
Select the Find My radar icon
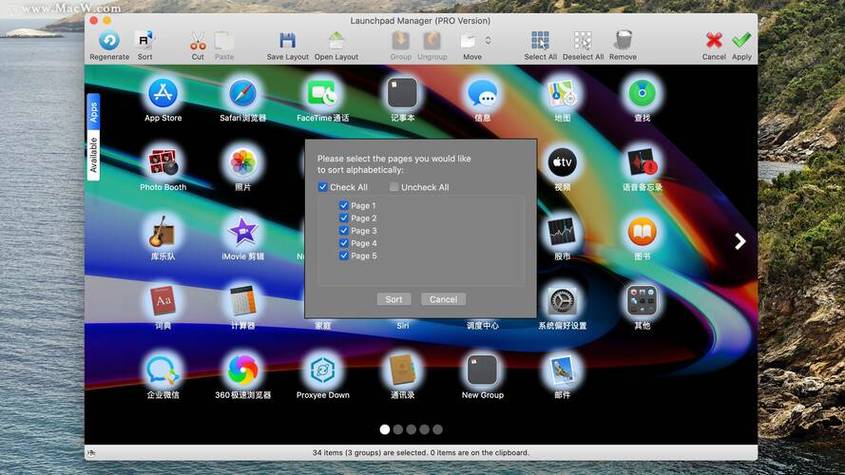(x=642, y=93)
